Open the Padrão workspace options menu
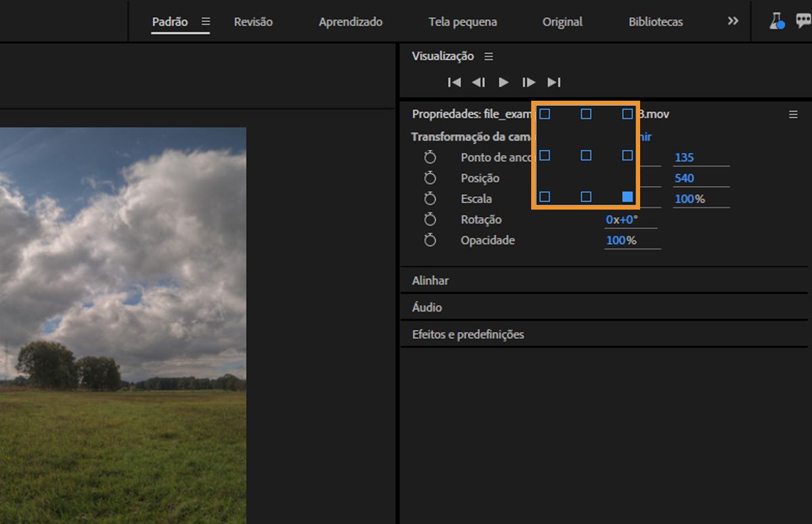Image resolution: width=812 pixels, height=524 pixels. click(206, 22)
